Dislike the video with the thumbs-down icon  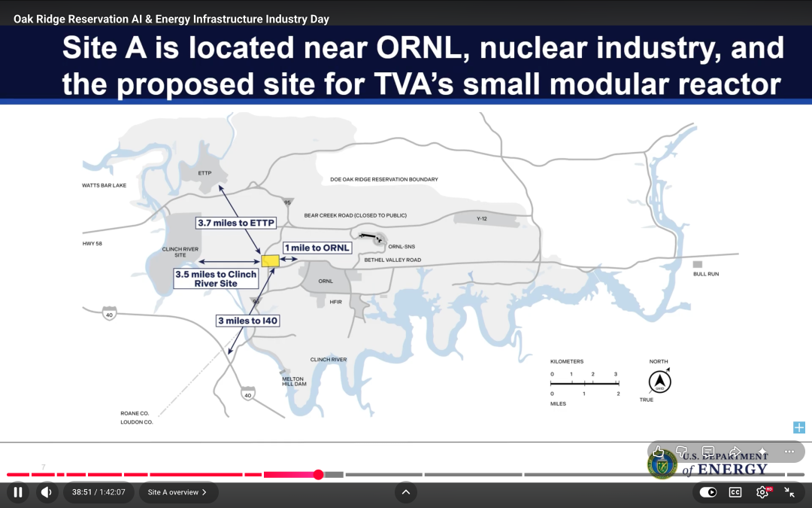click(x=682, y=452)
